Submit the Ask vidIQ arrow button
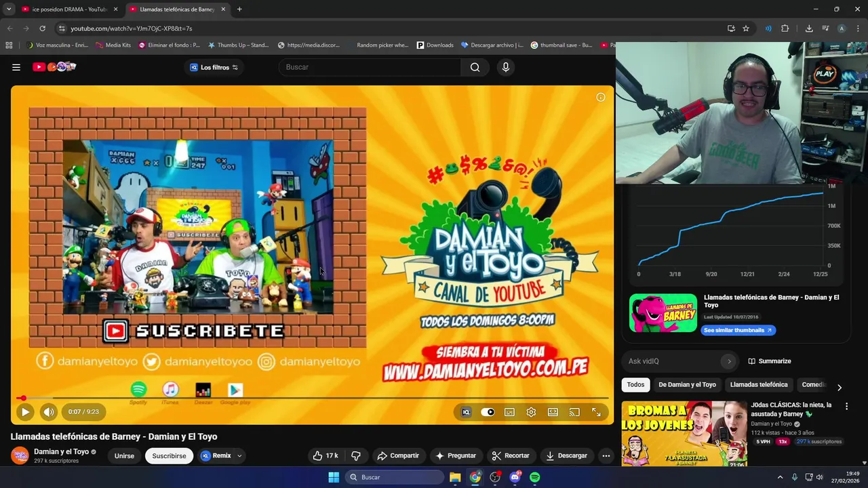 729,361
